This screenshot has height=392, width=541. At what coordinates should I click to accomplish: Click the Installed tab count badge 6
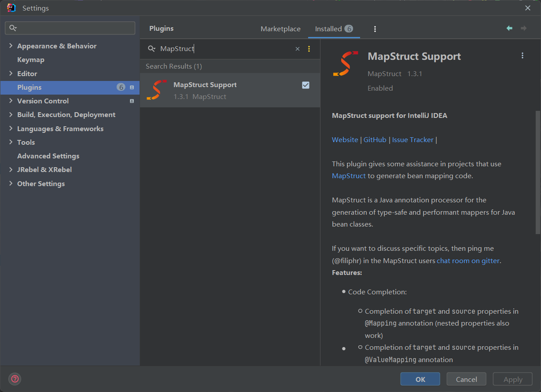349,29
